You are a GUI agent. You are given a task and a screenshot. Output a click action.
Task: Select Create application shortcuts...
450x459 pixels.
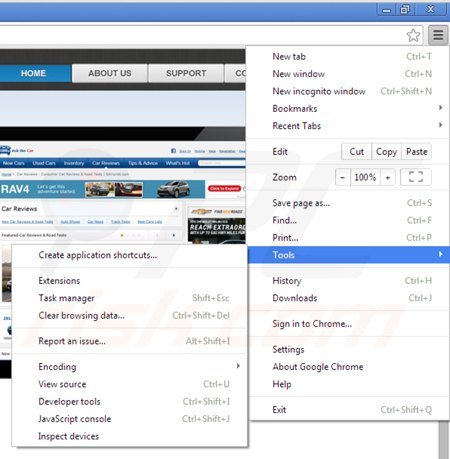coord(130,255)
